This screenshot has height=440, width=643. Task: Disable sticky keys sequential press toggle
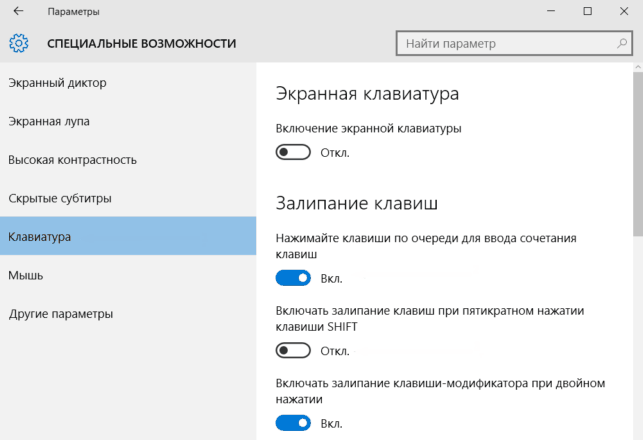pos(293,278)
